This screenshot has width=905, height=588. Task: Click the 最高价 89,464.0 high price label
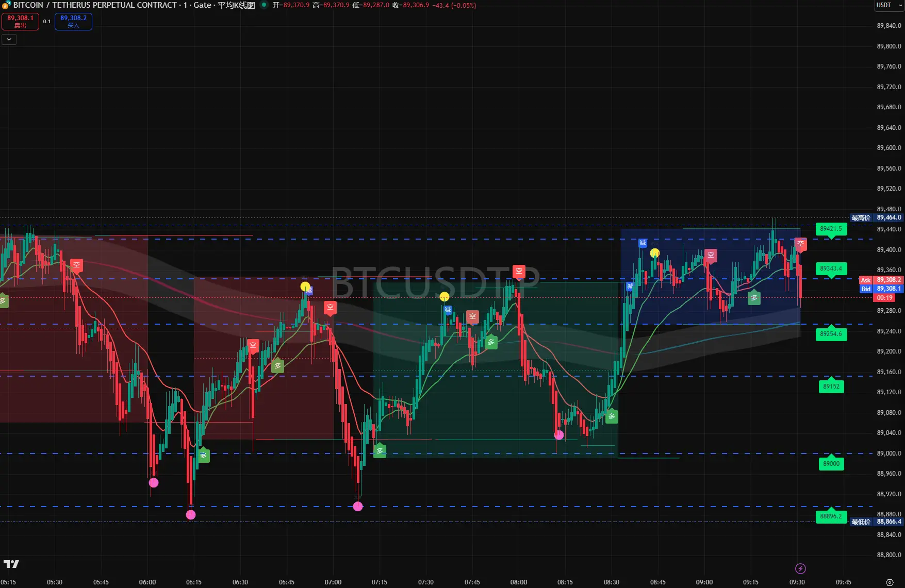[876, 218]
